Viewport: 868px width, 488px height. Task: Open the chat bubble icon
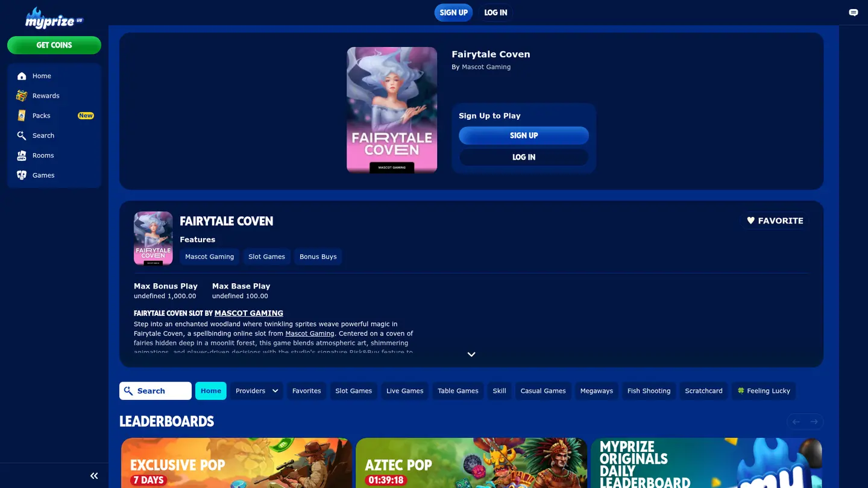(x=854, y=13)
